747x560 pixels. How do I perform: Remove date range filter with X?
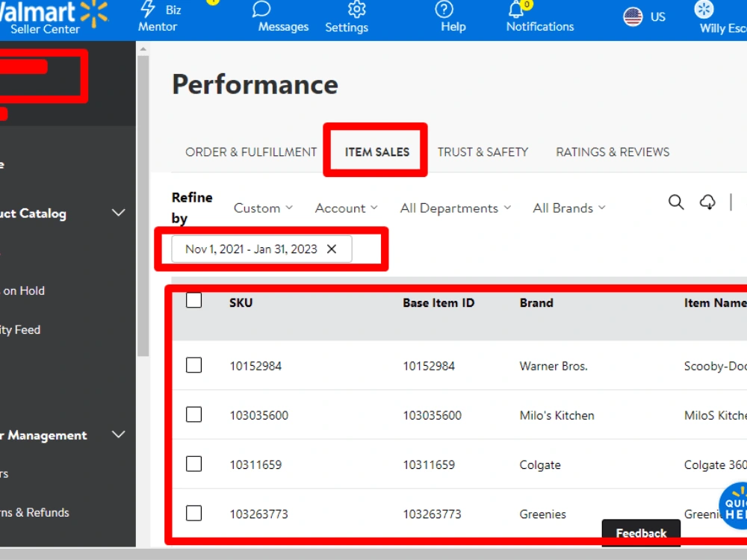tap(332, 249)
